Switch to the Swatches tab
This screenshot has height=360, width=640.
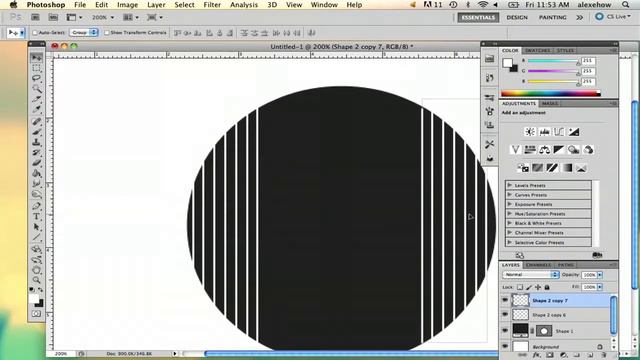pos(537,51)
